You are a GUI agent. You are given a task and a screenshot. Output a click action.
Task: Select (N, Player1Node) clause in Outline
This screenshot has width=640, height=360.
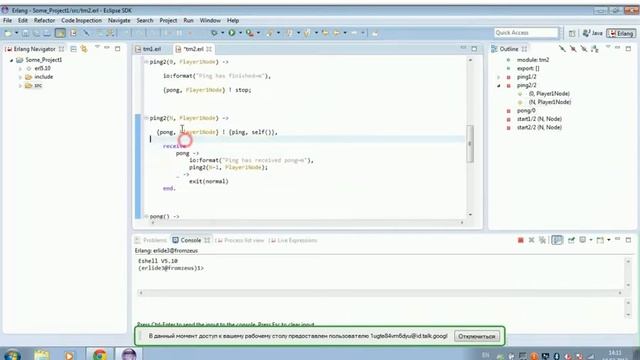click(x=549, y=102)
